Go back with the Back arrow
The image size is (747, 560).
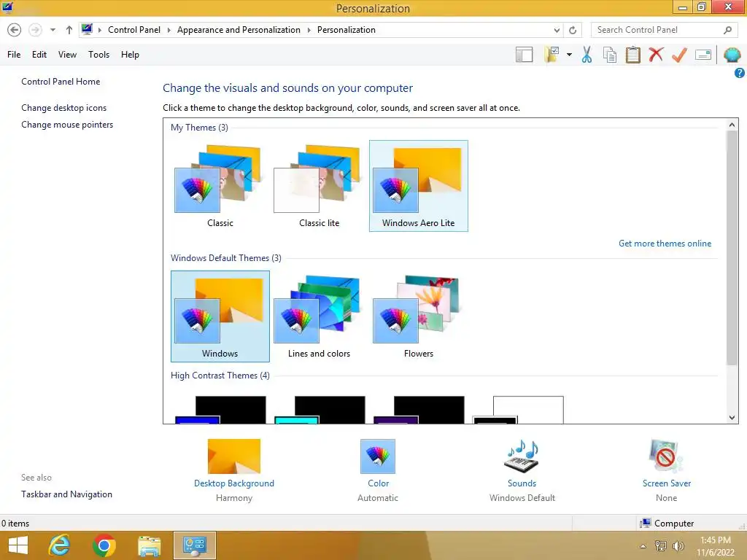point(15,30)
